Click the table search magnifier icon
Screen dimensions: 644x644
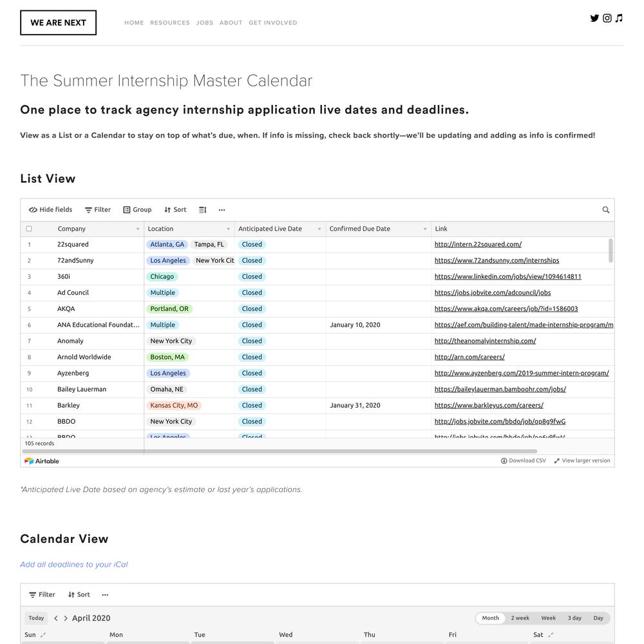(606, 210)
